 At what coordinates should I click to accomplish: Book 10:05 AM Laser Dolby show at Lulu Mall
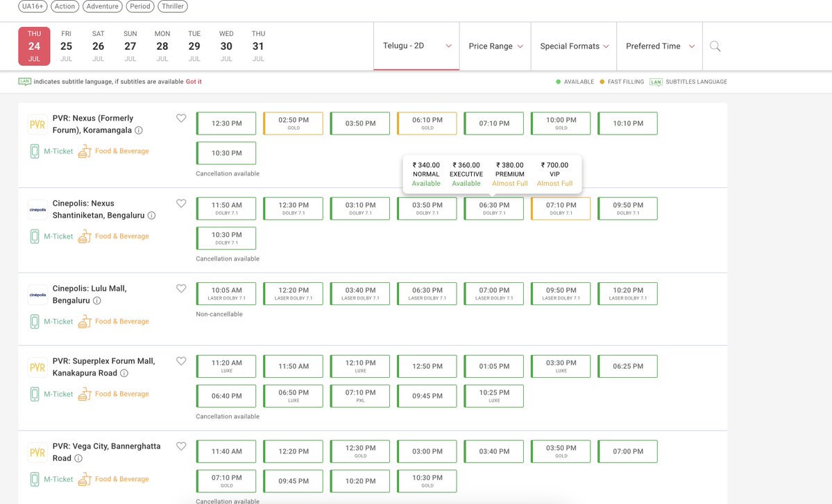(x=227, y=294)
